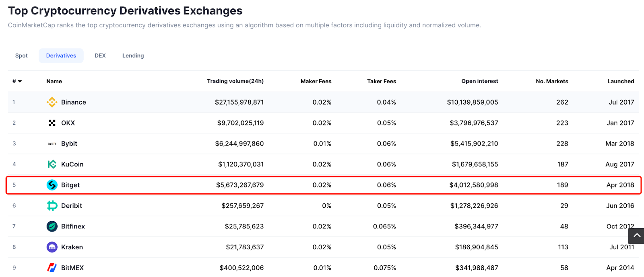This screenshot has height=277, width=644.
Task: Click the scroll-to-top arrow button
Action: [636, 236]
